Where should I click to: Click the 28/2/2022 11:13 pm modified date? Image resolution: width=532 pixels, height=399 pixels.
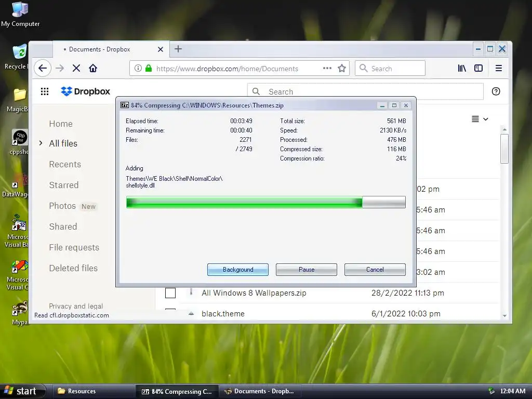pos(407,293)
